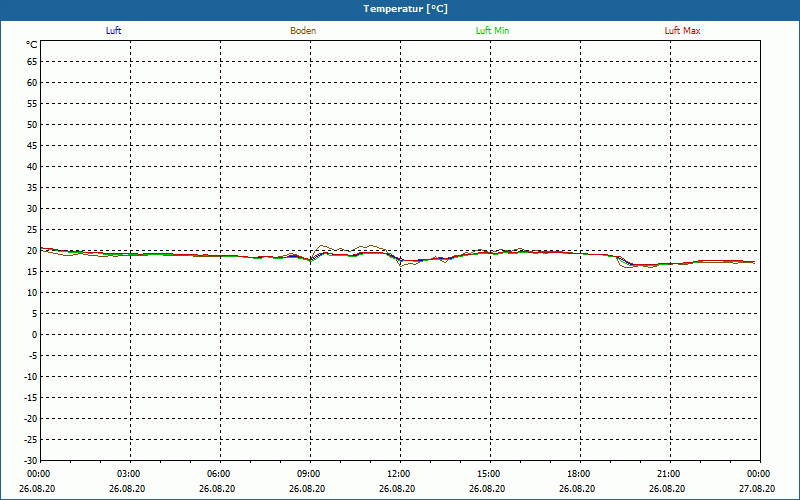Click the 12:00 time axis label
The height and width of the screenshot is (500, 800).
point(398,474)
